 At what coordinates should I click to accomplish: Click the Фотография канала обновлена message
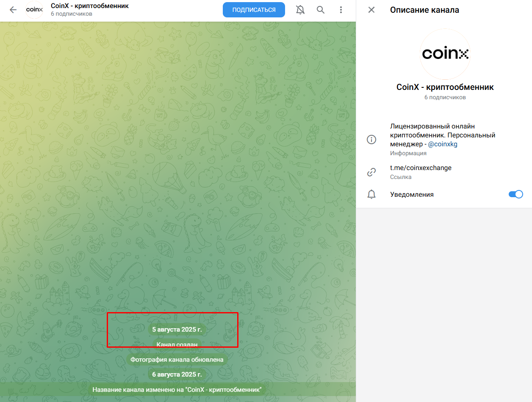[x=177, y=360]
